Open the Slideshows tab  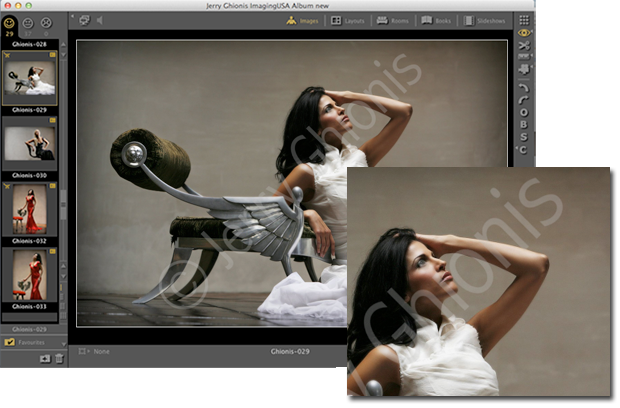485,19
